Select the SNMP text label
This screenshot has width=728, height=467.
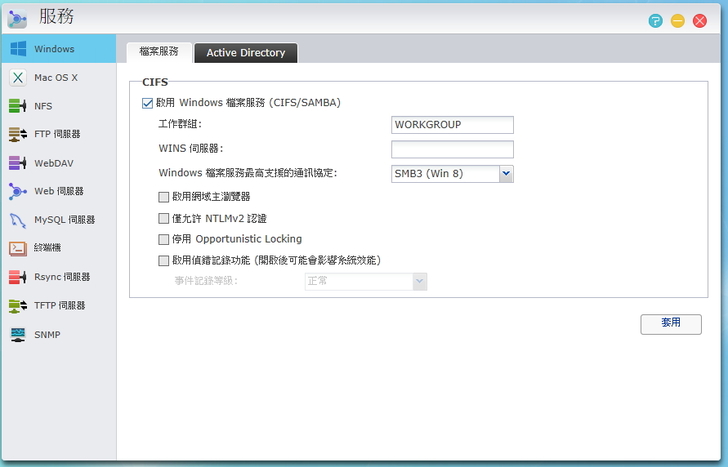[47, 334]
